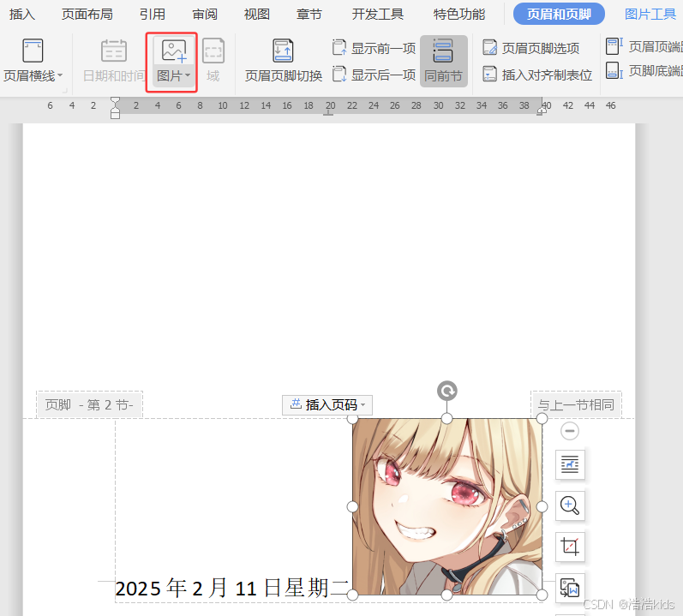Click the left indent marker on ruler

click(x=115, y=108)
